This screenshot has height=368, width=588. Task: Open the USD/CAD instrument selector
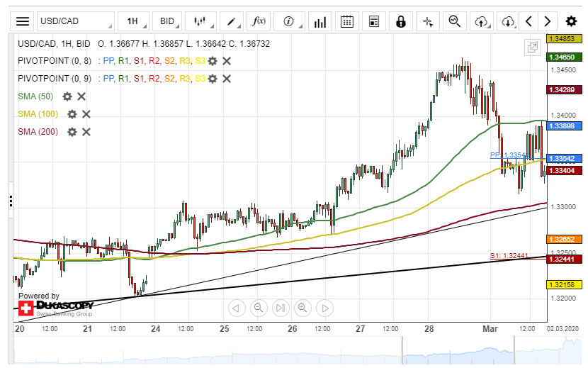tap(75, 21)
